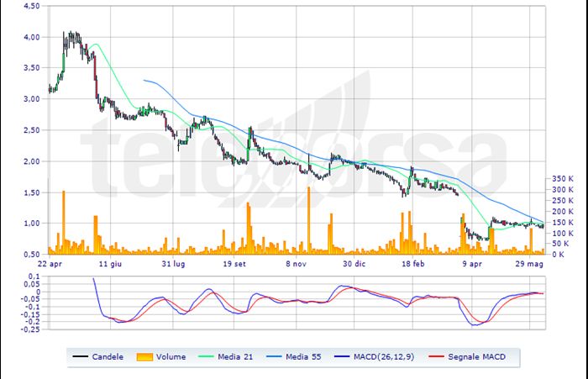The width and height of the screenshot is (588, 379).
Task: Click the 3,50 price axis label
Action: 31,68
